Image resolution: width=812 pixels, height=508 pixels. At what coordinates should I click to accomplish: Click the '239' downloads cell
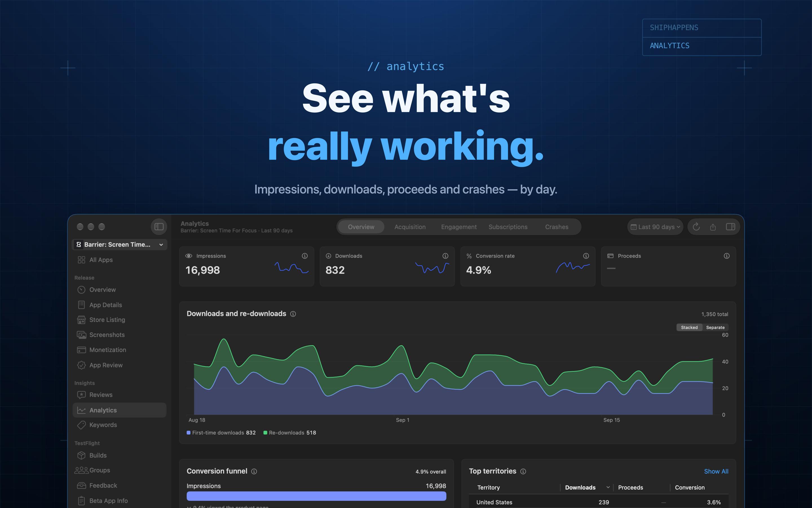point(604,502)
